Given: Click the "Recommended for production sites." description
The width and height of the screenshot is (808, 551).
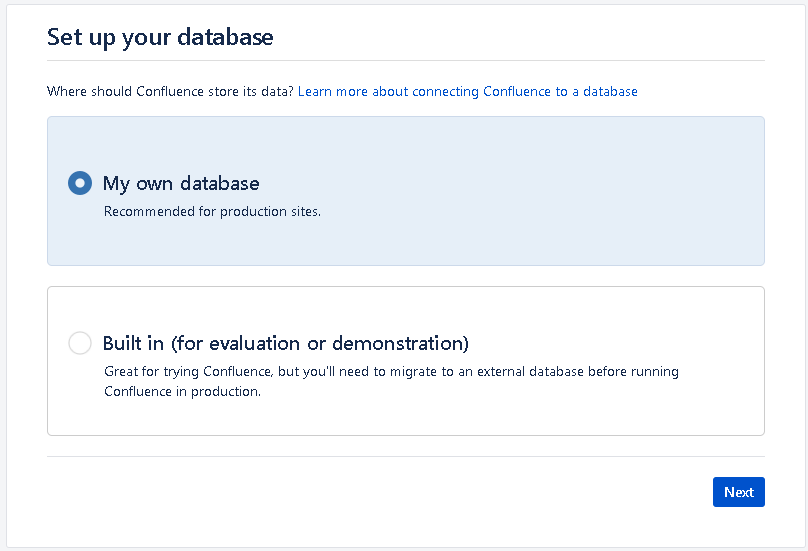Looking at the screenshot, I should pos(212,211).
